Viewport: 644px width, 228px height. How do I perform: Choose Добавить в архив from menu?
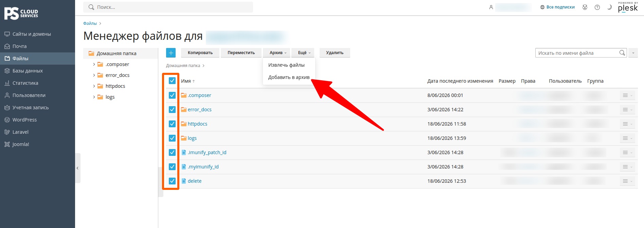(289, 77)
